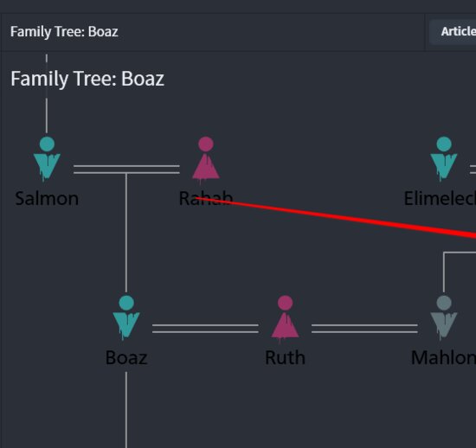Click the teal Boaz person icon
476x448 pixels.
(126, 317)
